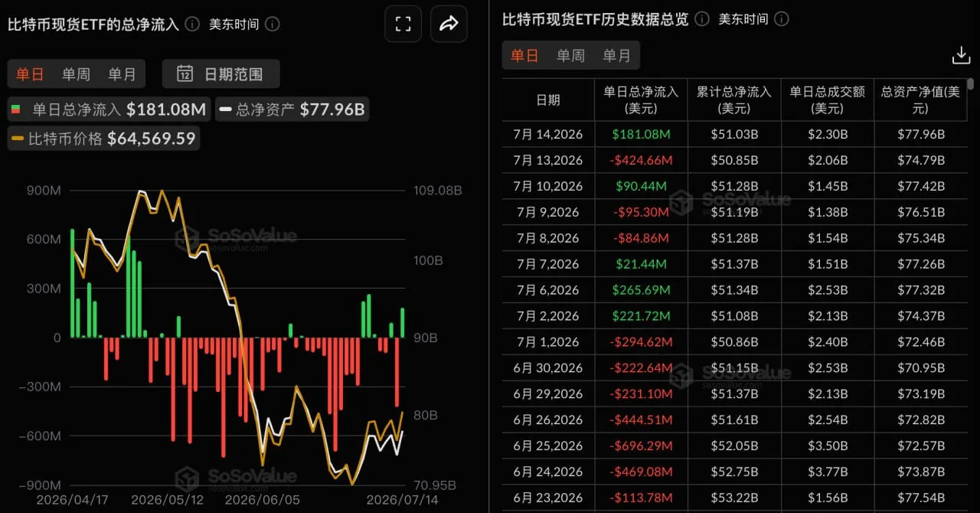This screenshot has width=980, height=513.
Task: Click info icon beside 比特币现货ETF的总净流入 title
Action: pyautogui.click(x=192, y=24)
